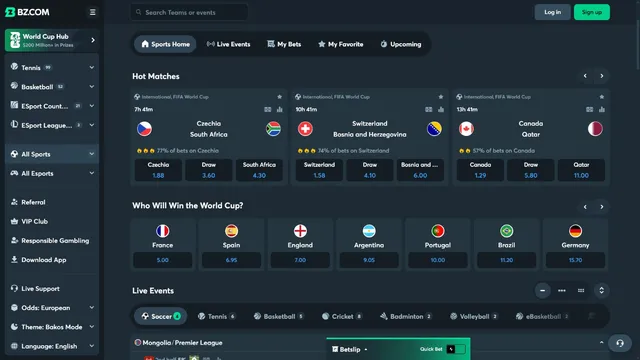Image resolution: width=640 pixels, height=360 pixels.
Task: Bet on Qatar at 11.00
Action: 581,170
